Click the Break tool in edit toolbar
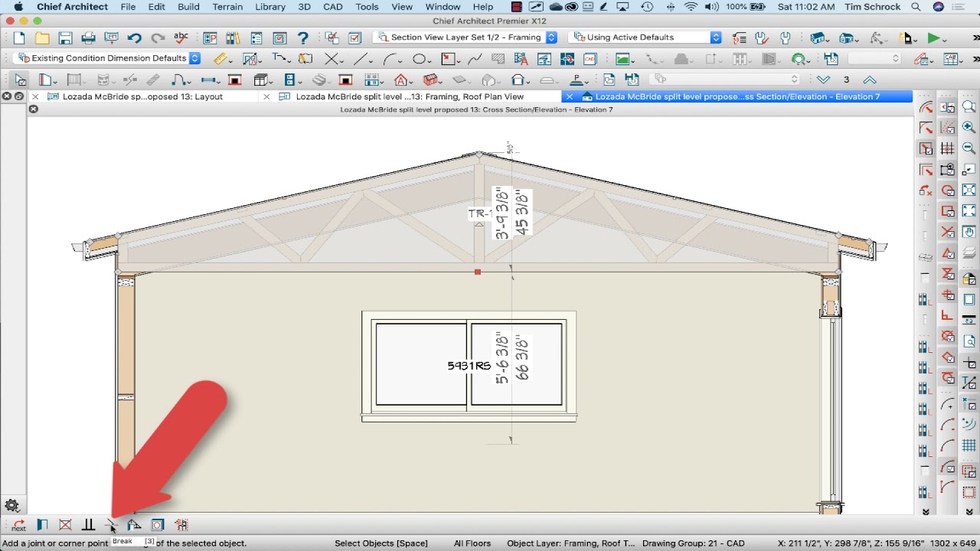 [x=112, y=525]
